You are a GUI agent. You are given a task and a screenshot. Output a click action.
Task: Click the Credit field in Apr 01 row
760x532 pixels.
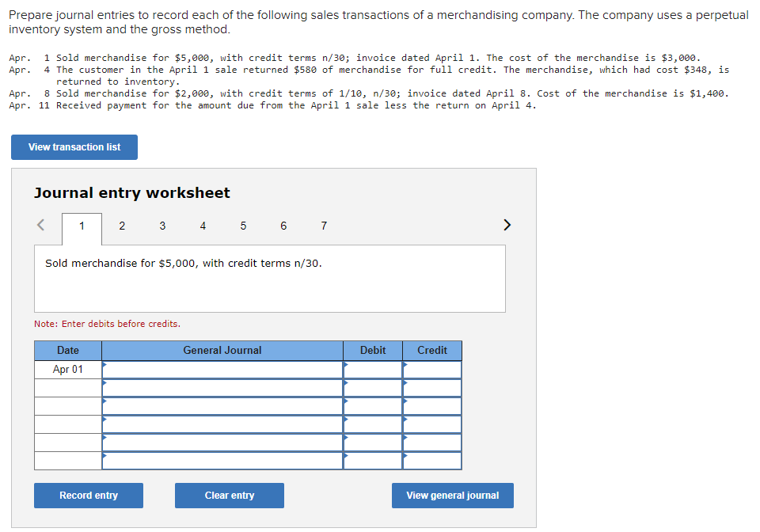point(432,370)
